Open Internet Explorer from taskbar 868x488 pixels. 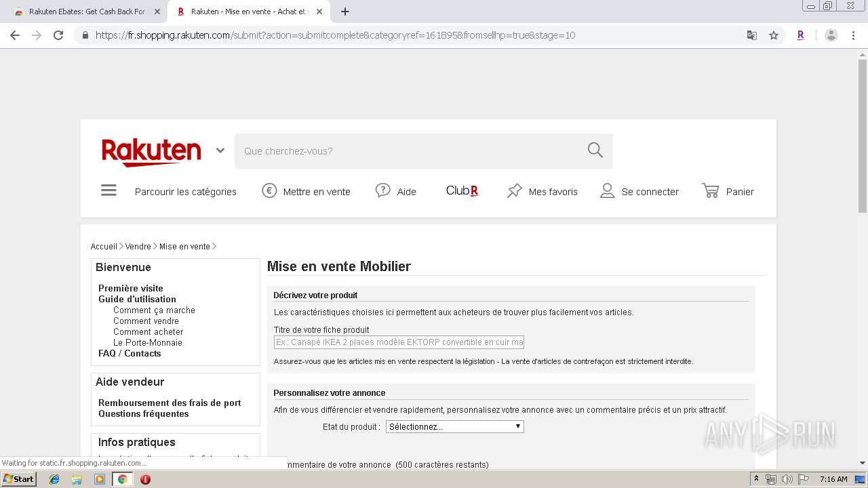click(54, 479)
